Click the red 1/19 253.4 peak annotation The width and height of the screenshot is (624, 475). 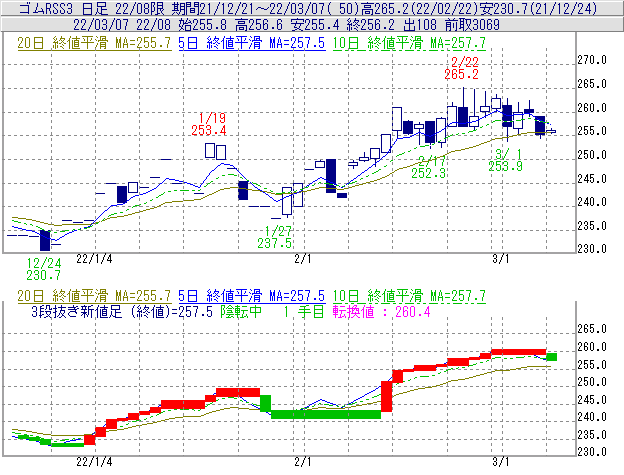(x=209, y=124)
